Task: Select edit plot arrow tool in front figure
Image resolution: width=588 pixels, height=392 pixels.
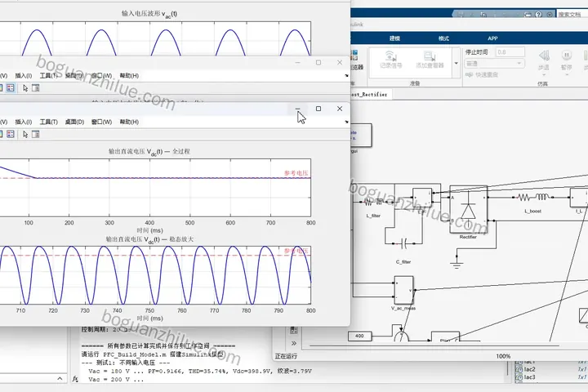Action: pyautogui.click(x=25, y=134)
